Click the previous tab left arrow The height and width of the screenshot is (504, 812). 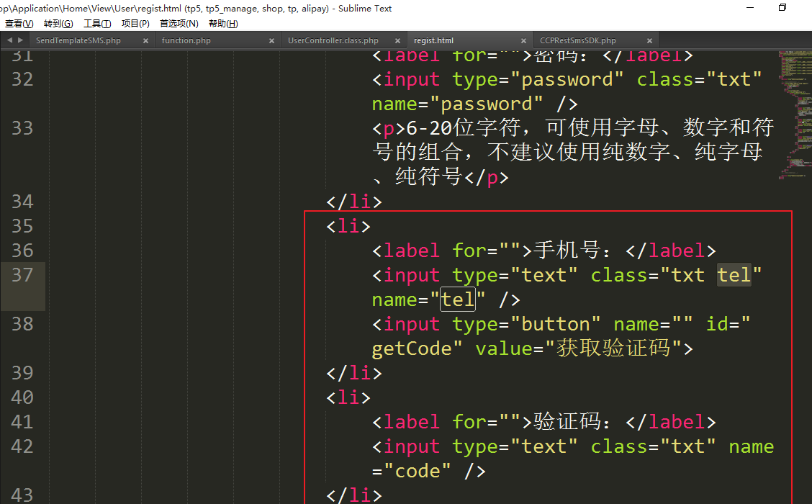(x=9, y=40)
